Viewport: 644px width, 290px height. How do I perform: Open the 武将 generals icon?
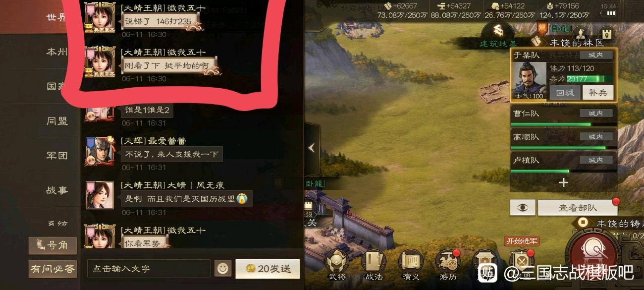(337, 261)
